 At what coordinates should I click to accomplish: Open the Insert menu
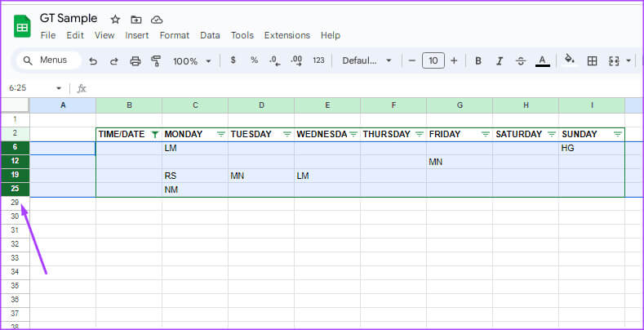coord(137,35)
